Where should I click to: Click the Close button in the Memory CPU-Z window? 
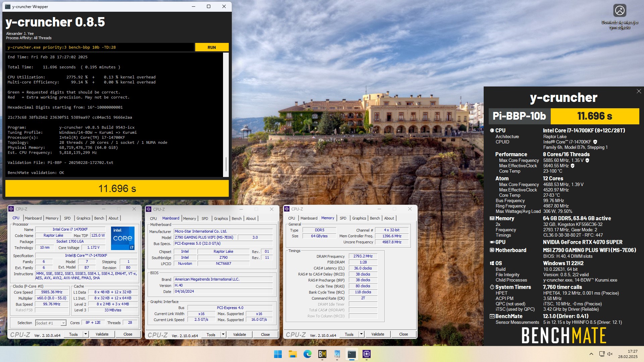tap(404, 334)
